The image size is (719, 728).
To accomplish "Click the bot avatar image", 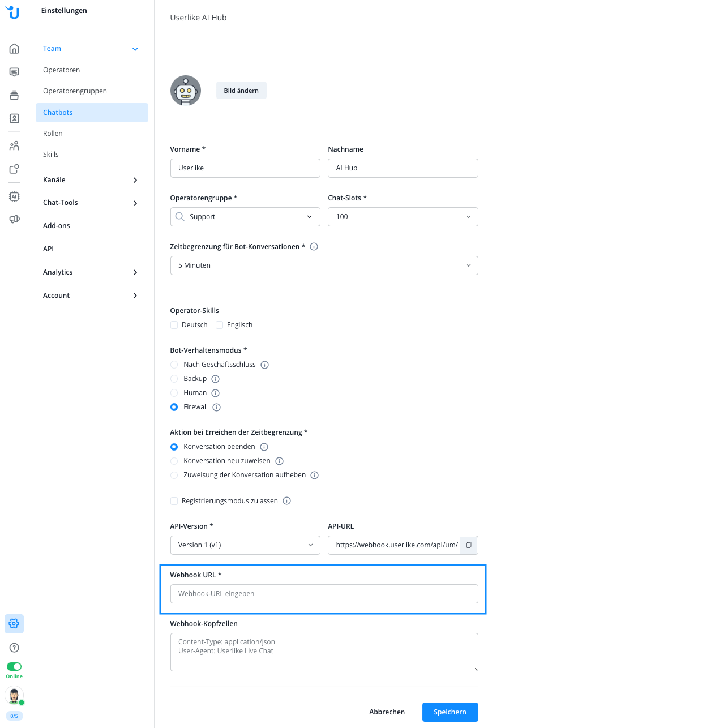I will coord(186,91).
